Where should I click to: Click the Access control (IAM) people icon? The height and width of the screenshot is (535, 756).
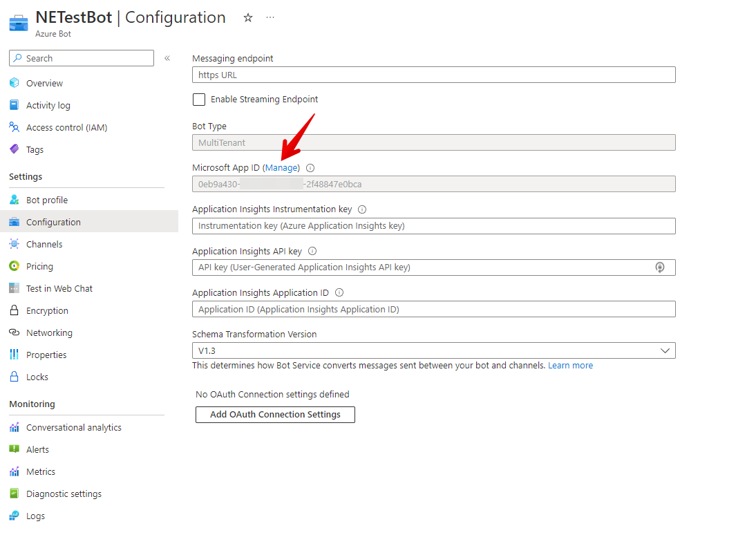(15, 127)
